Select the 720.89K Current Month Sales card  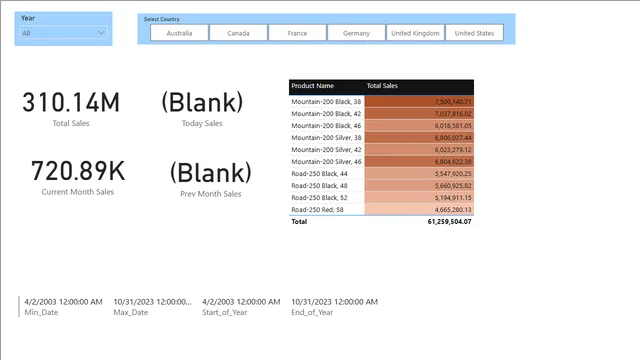point(78,177)
